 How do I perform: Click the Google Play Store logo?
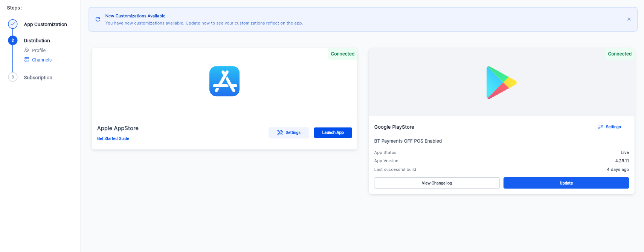(x=501, y=83)
